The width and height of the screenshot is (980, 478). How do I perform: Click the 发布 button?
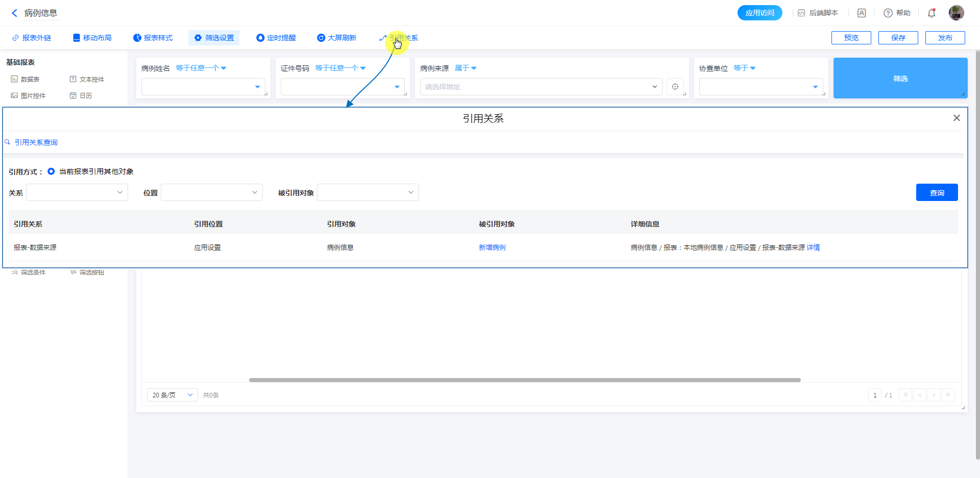945,38
